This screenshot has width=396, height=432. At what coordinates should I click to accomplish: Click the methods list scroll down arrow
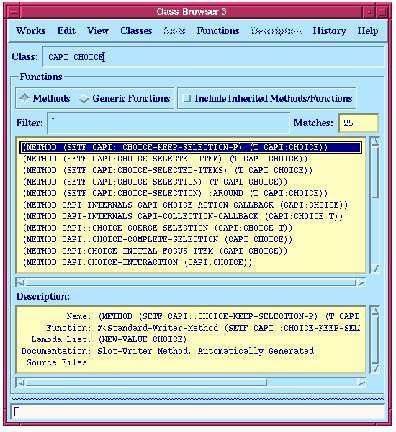pyautogui.click(x=375, y=268)
